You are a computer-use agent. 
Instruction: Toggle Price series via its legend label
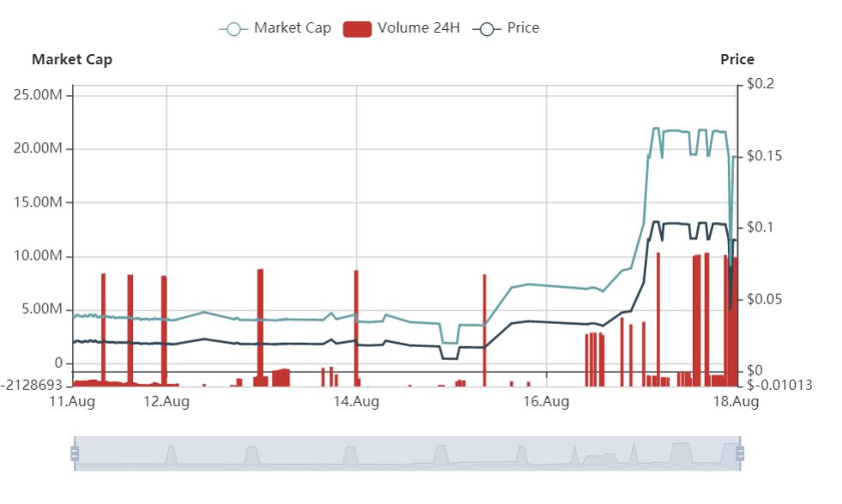click(x=523, y=28)
